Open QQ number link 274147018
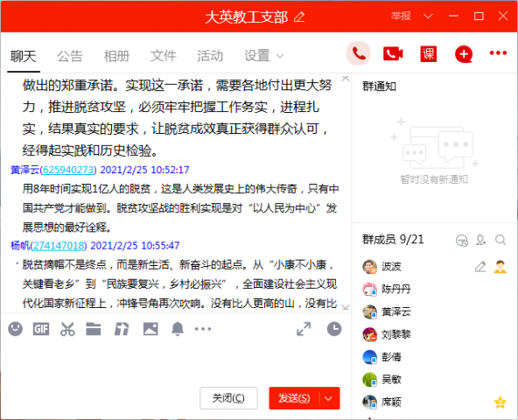The height and width of the screenshot is (420, 518). (x=59, y=246)
